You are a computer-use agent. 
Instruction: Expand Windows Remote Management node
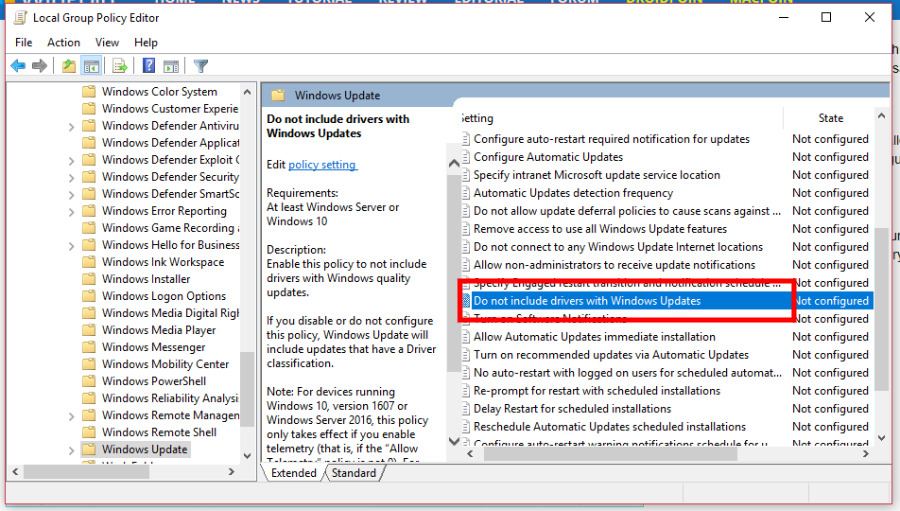(x=71, y=416)
